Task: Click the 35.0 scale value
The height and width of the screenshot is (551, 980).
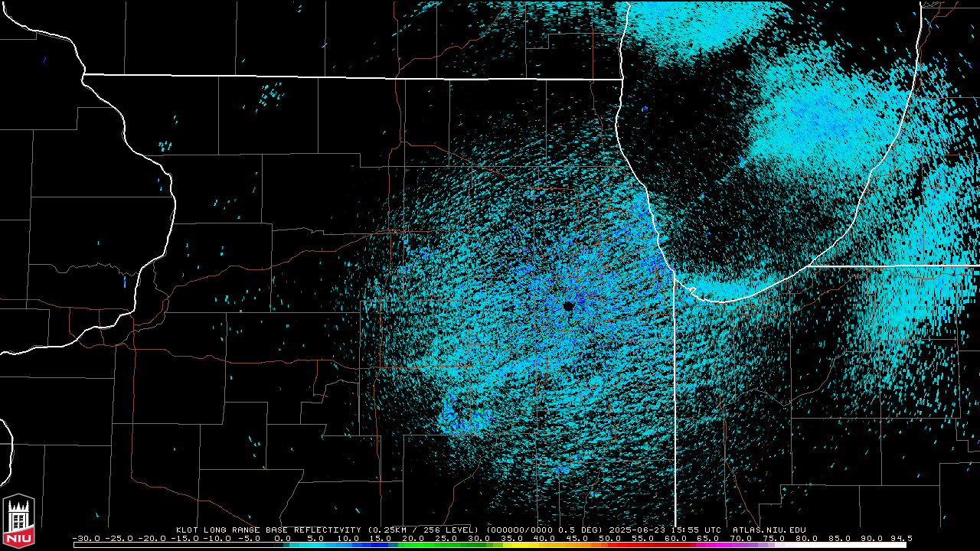Action: coord(511,538)
